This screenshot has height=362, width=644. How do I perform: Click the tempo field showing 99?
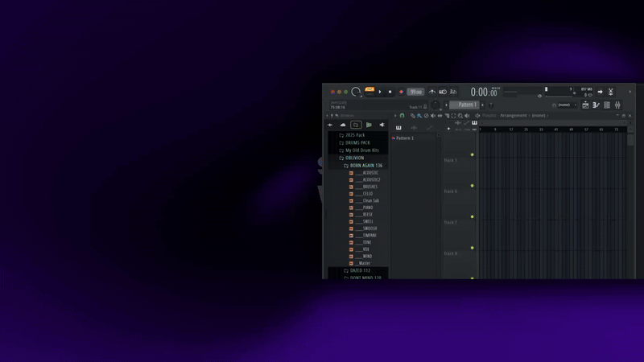tap(415, 92)
